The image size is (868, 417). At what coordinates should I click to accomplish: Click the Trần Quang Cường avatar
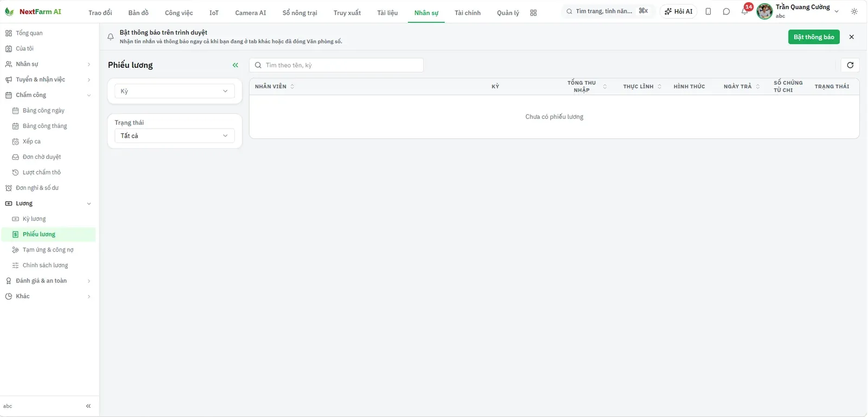(764, 11)
